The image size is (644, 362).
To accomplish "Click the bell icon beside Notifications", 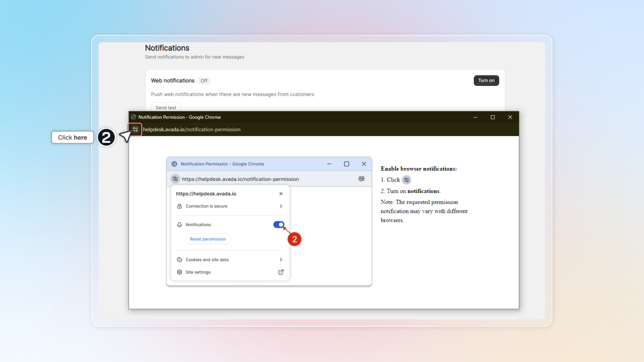I will (x=179, y=225).
